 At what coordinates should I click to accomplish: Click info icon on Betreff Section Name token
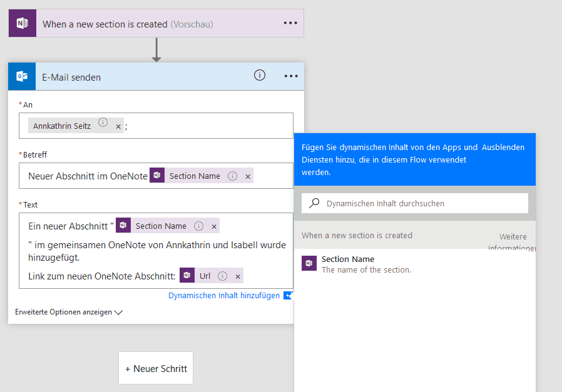click(233, 176)
